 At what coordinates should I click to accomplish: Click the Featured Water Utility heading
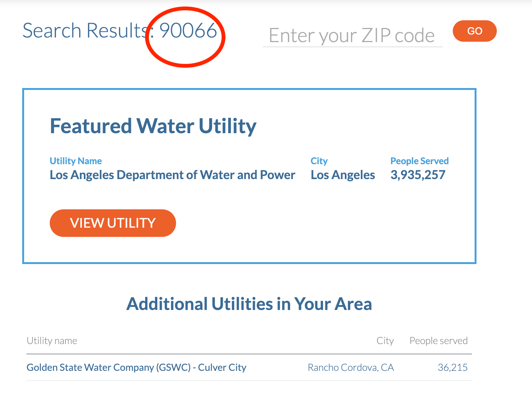153,126
